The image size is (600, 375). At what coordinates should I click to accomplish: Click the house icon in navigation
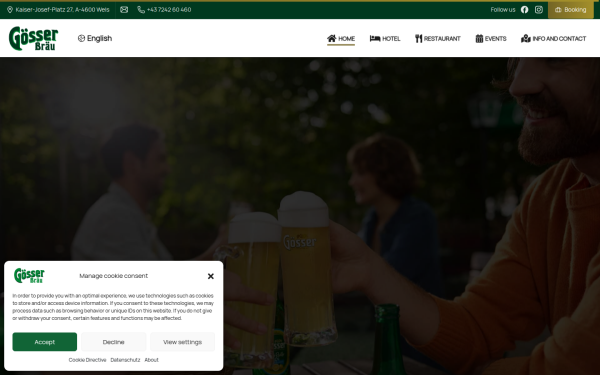tap(332, 38)
